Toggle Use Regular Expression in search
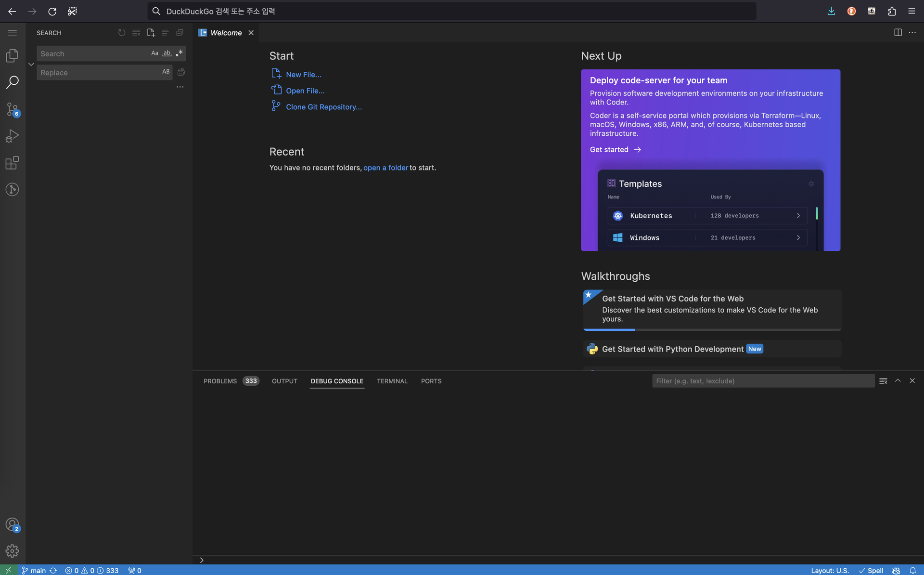Screen dimensions: 924x575 click(179, 53)
